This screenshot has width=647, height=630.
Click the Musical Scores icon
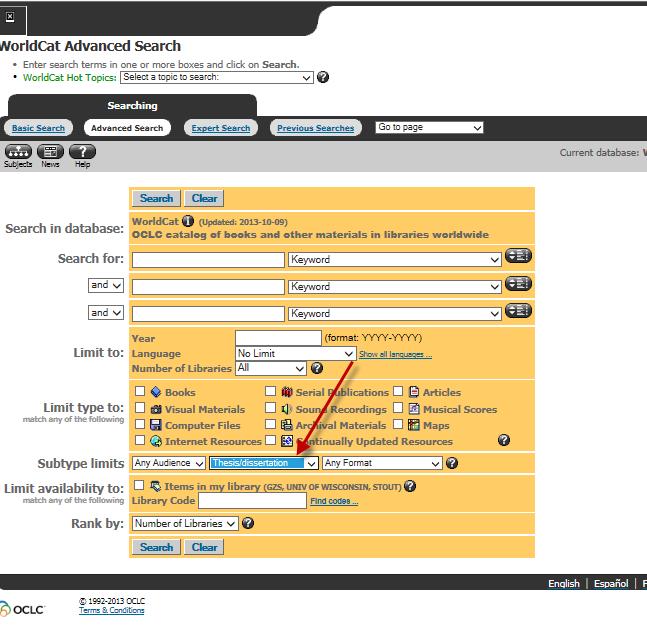[414, 409]
